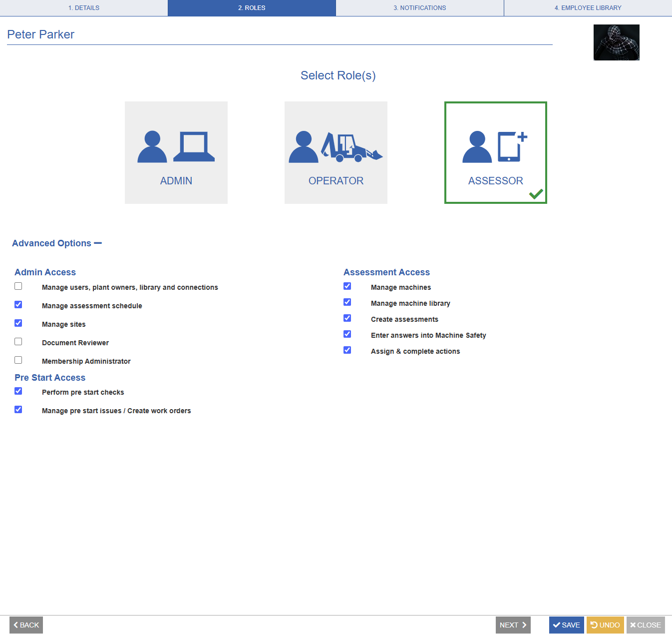The image size is (672, 634).
Task: Click the Undo button
Action: [605, 625]
